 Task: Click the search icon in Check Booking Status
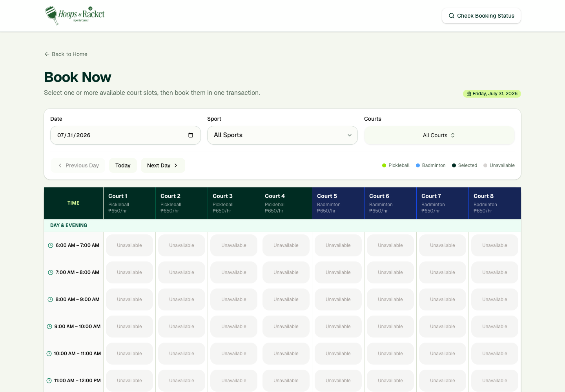(452, 16)
